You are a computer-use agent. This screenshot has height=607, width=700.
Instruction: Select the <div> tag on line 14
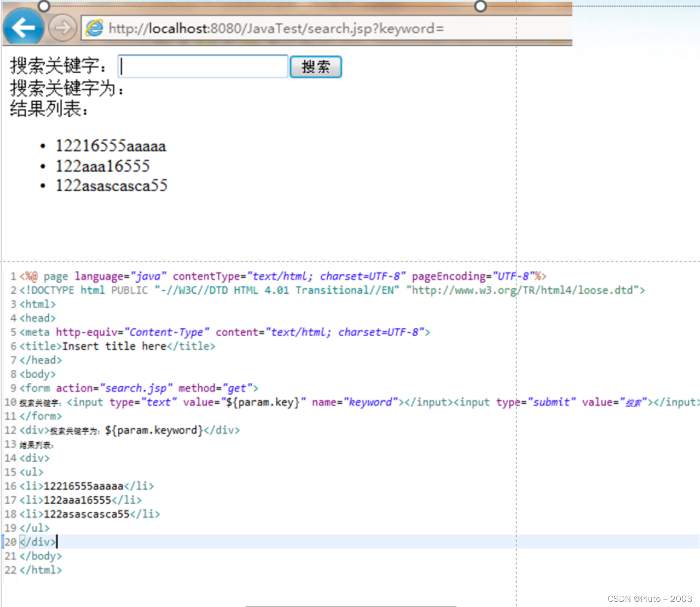35,458
